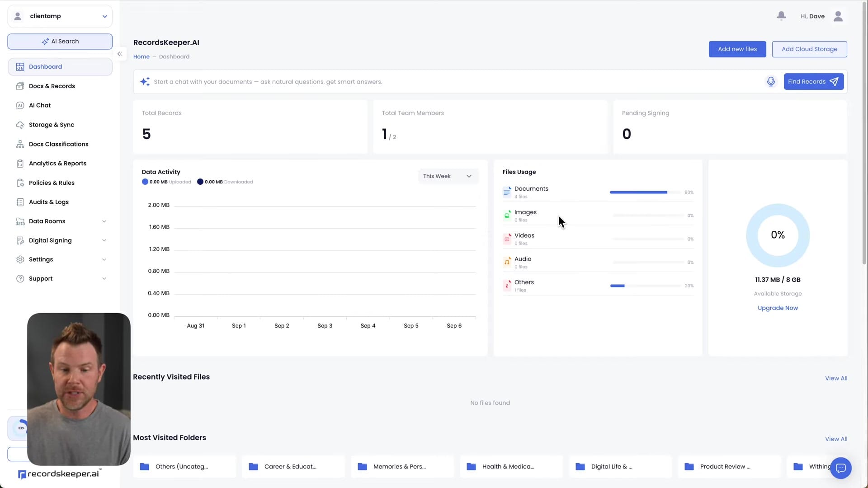Click the Settings gear icon

[20, 259]
